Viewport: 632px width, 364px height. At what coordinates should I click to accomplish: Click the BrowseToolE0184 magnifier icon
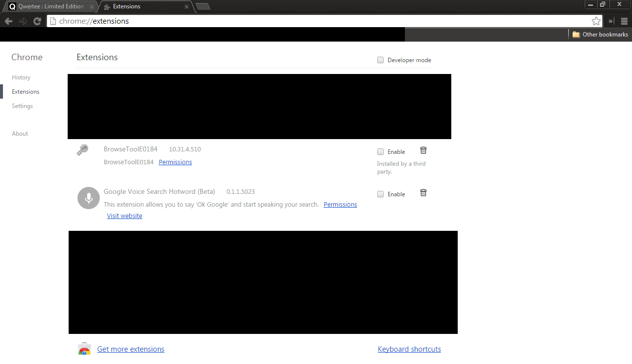82,150
